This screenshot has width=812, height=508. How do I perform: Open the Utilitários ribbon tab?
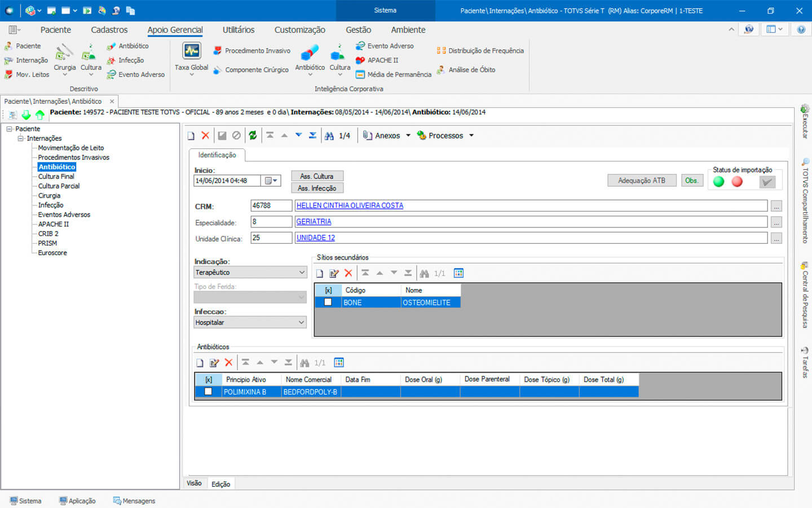[x=238, y=30]
